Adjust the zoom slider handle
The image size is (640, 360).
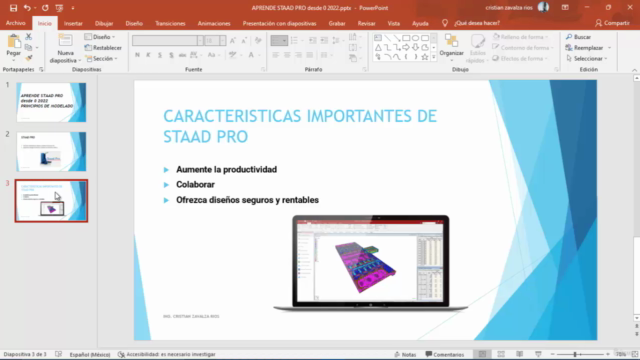click(575, 354)
